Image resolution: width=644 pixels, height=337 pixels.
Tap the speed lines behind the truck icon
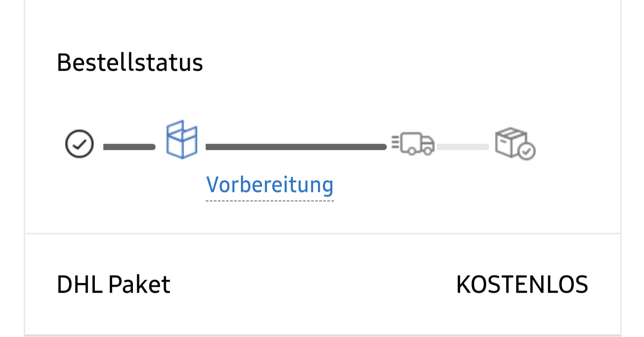pos(395,143)
